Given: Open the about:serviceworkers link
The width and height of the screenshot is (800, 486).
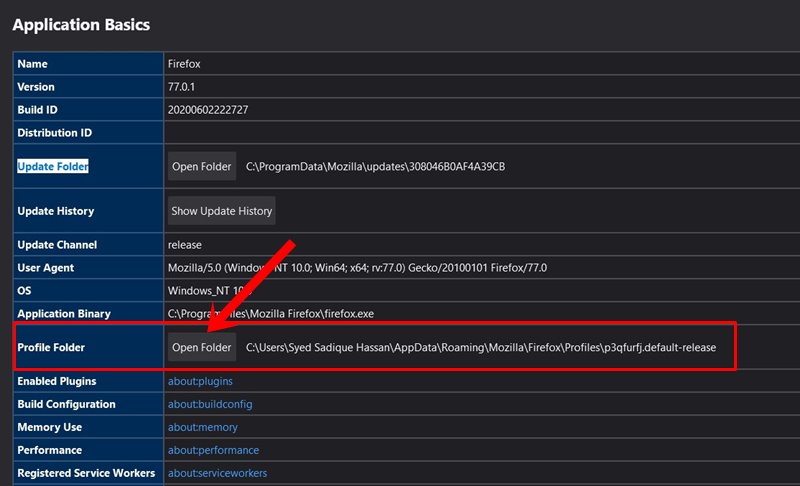Looking at the screenshot, I should (217, 473).
